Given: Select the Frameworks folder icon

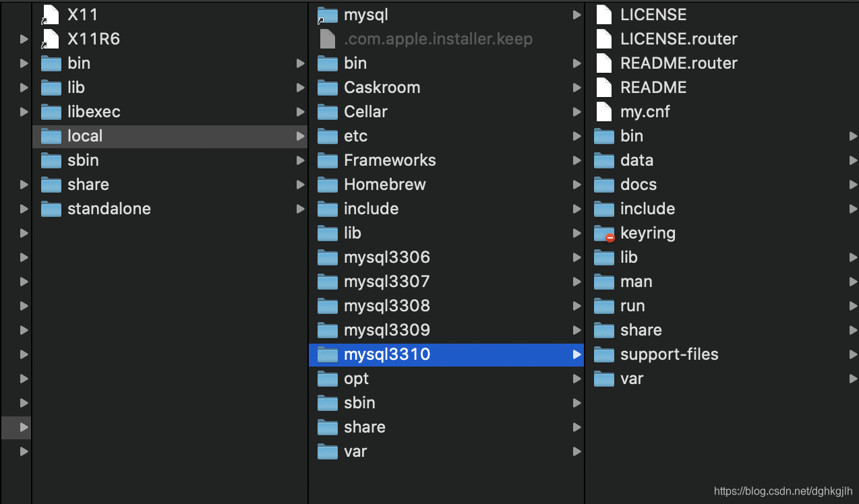Looking at the screenshot, I should click(328, 160).
